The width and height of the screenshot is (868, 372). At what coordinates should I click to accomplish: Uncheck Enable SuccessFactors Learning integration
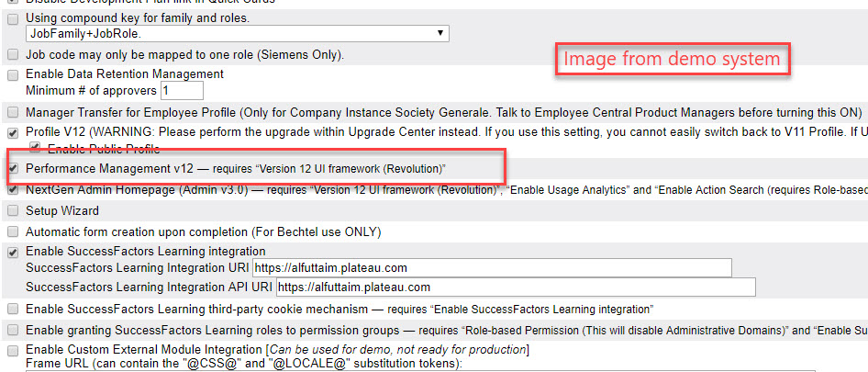[13, 253]
